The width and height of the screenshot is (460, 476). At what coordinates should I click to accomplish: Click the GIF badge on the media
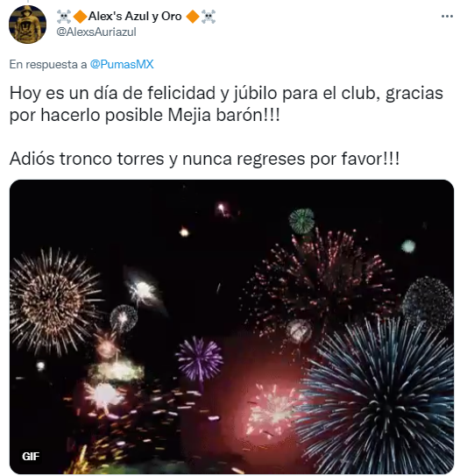coord(31,456)
